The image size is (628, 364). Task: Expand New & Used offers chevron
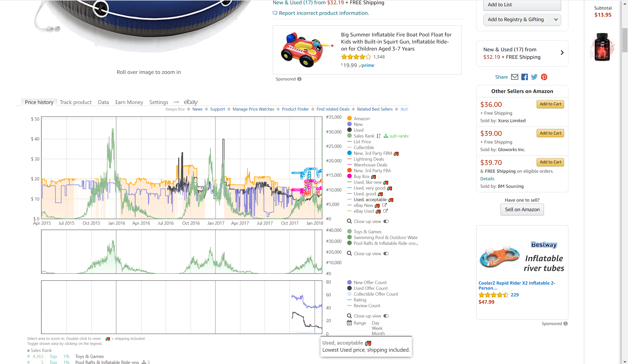[562, 53]
